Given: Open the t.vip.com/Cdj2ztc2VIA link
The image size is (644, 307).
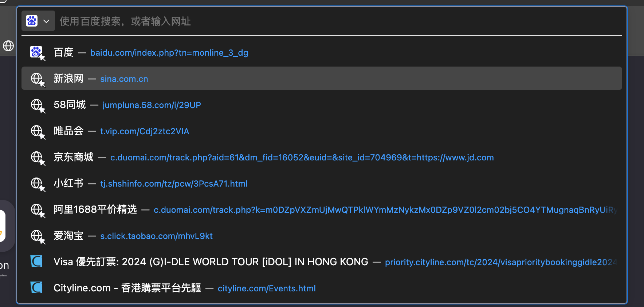Looking at the screenshot, I should 145,131.
